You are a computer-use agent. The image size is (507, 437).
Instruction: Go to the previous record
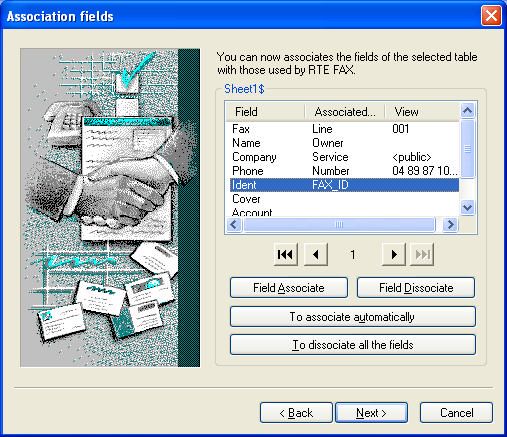(316, 254)
